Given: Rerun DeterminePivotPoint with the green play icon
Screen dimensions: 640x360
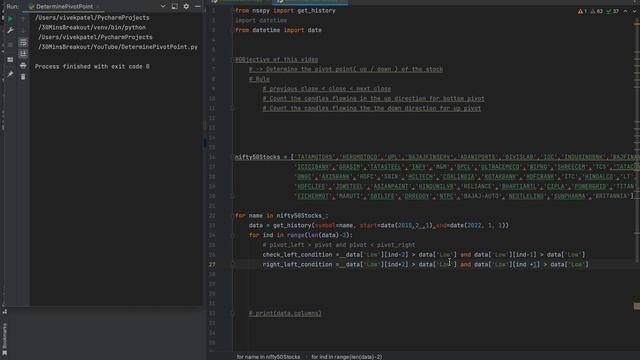Looking at the screenshot, I should 10,19.
